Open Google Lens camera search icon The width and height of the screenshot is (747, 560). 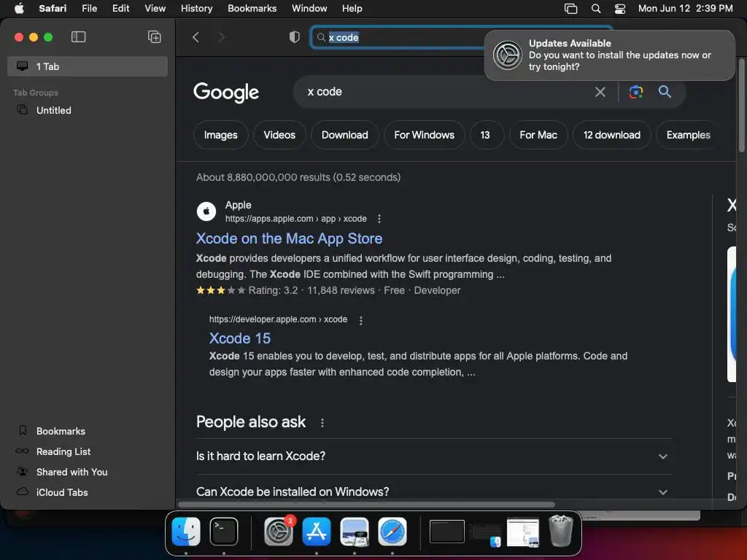coord(636,92)
